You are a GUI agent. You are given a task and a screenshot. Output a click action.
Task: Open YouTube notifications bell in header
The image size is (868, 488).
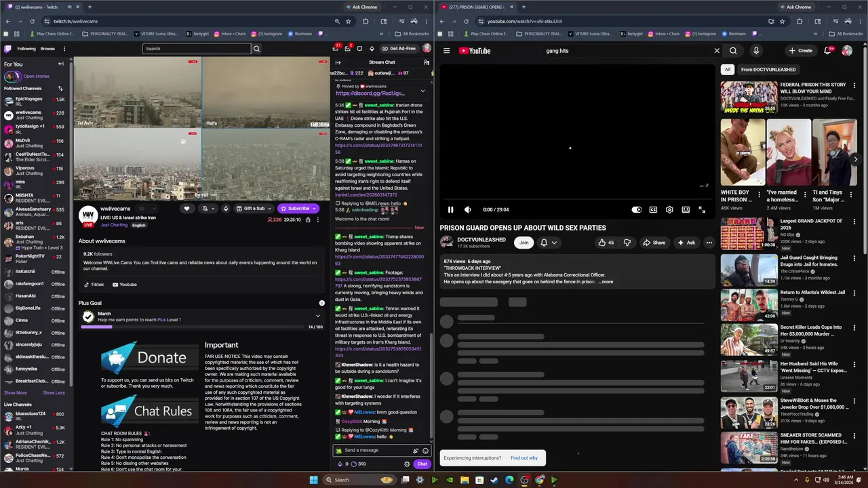(x=828, y=51)
